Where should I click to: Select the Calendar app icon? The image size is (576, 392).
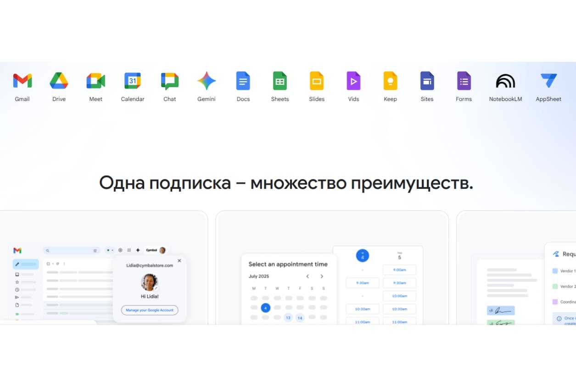tap(133, 81)
